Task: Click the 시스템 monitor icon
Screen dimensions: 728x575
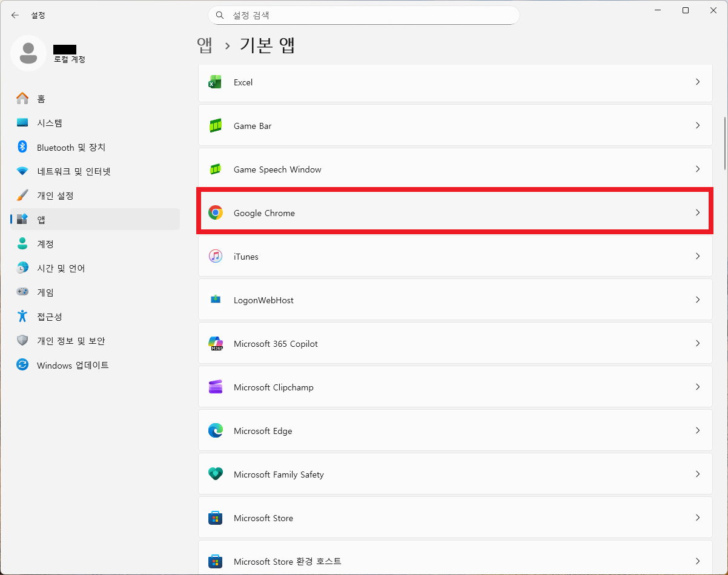Action: click(22, 122)
